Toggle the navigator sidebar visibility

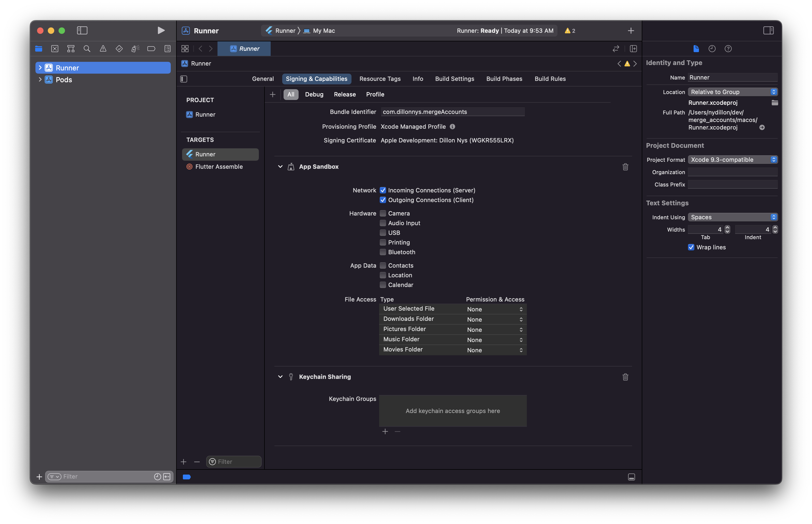(82, 31)
